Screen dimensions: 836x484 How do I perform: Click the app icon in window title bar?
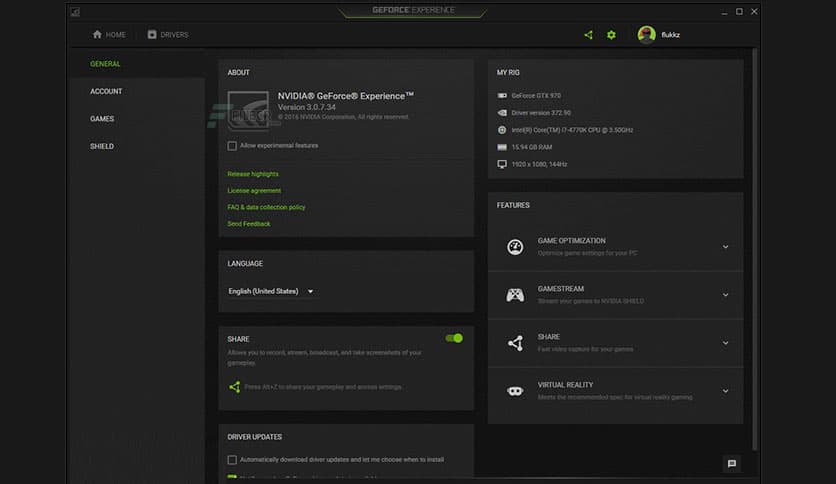tap(75, 12)
